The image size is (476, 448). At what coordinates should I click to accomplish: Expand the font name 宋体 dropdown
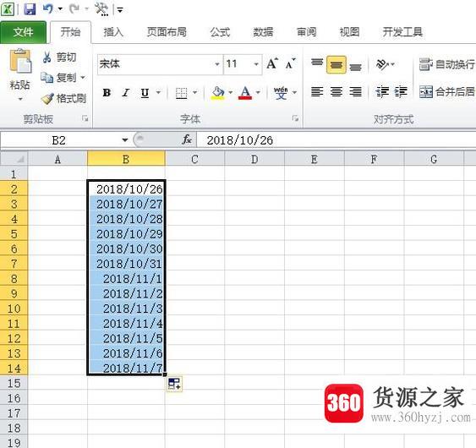click(x=217, y=64)
